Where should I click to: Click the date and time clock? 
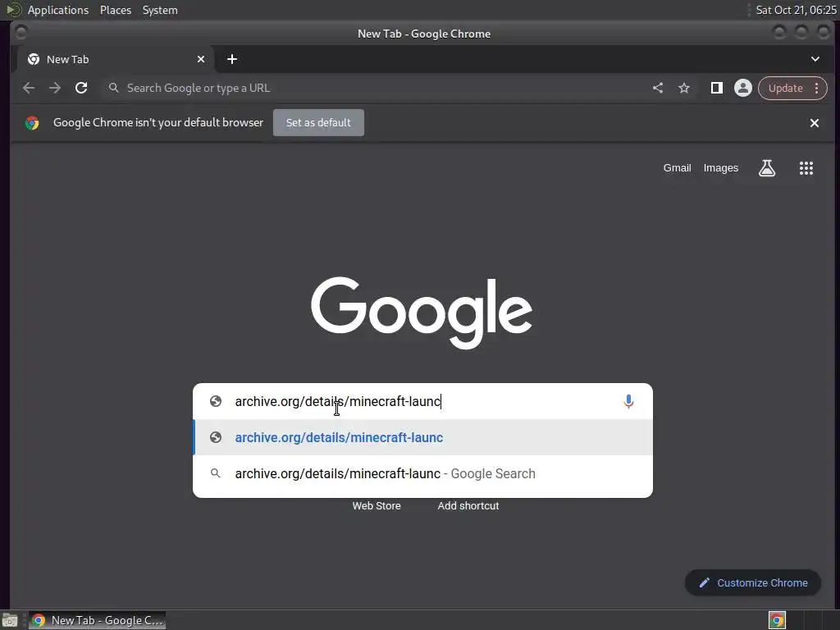[x=796, y=10]
